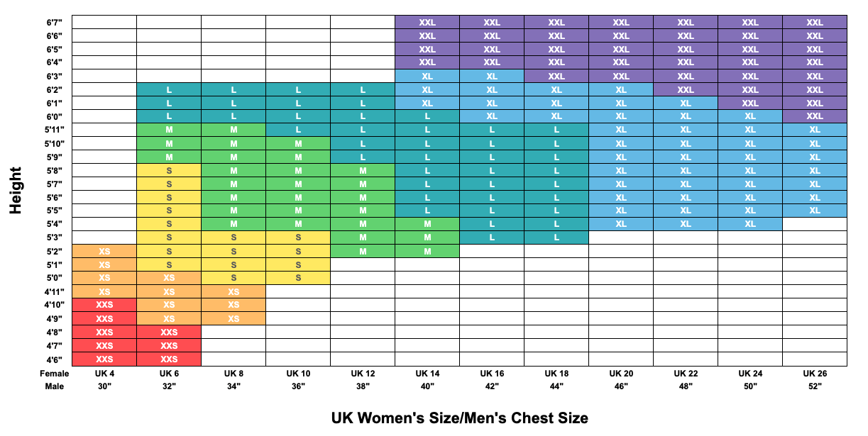Select the XXS cell for 4'6" and UK 6
This screenshot has height=436, width=868.
tap(169, 359)
